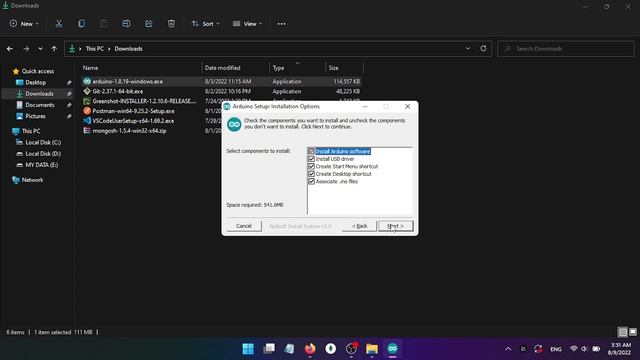Select VSCodeUserSetup-x64-1.69.2.exe file

tap(133, 121)
